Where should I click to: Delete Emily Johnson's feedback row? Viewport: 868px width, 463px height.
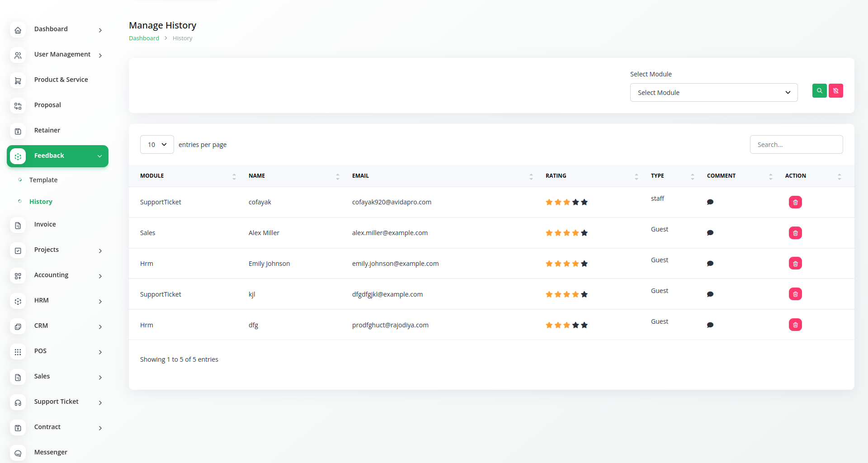(795, 264)
